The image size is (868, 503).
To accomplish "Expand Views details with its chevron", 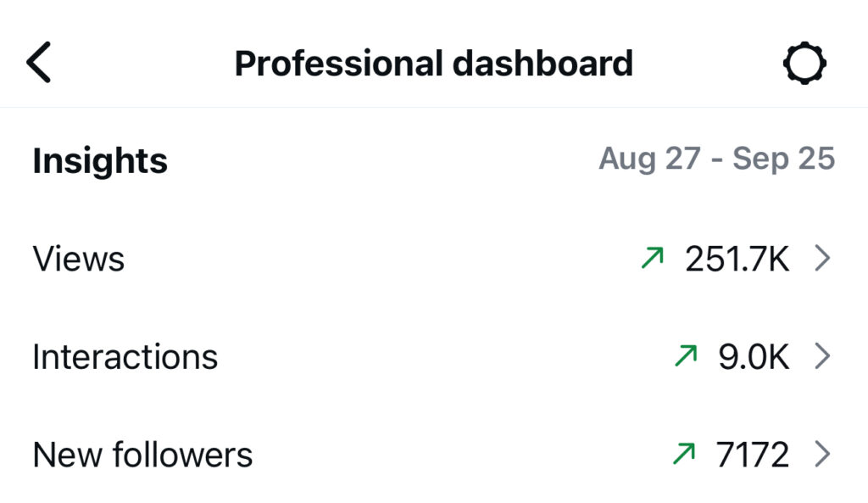I will pos(821,260).
